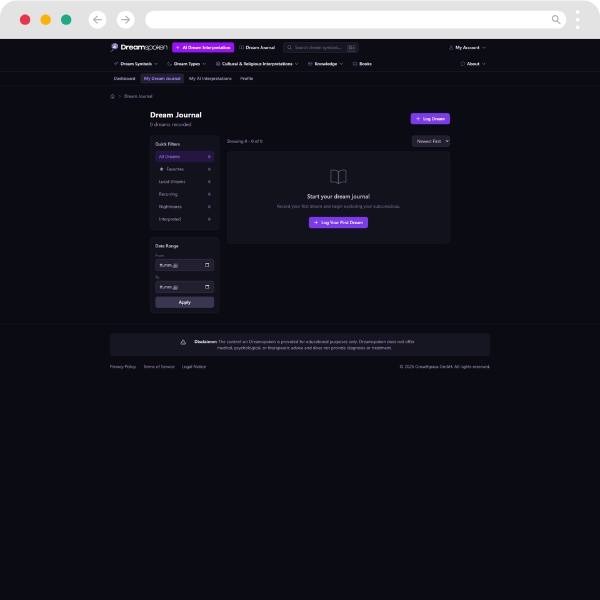
Task: Expand the Dream Symbols menu
Action: 135,63
